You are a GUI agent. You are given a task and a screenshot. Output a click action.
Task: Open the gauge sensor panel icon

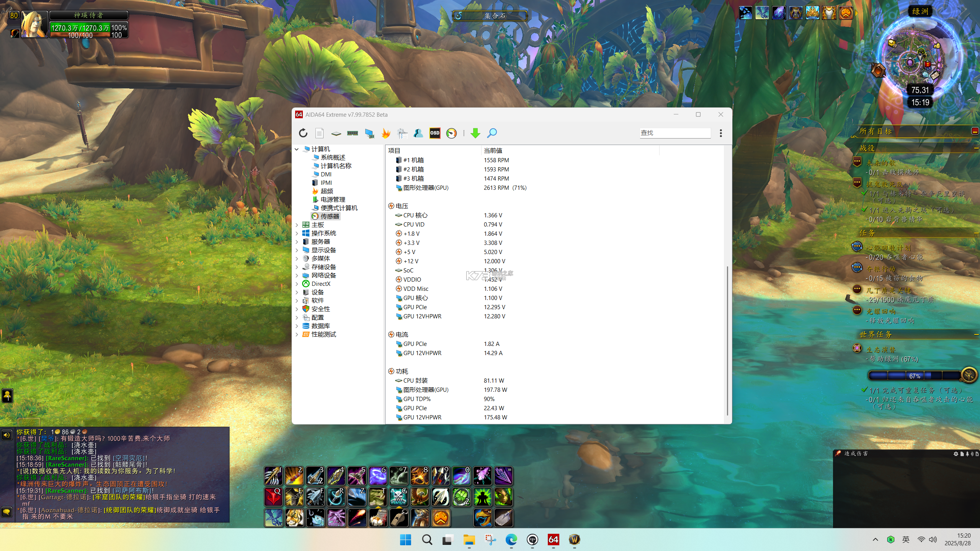coord(452,133)
